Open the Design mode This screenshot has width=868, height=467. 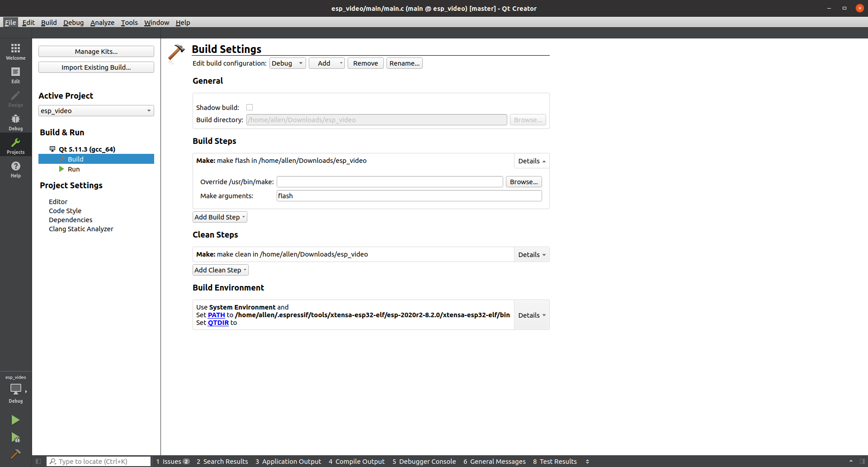click(15, 98)
